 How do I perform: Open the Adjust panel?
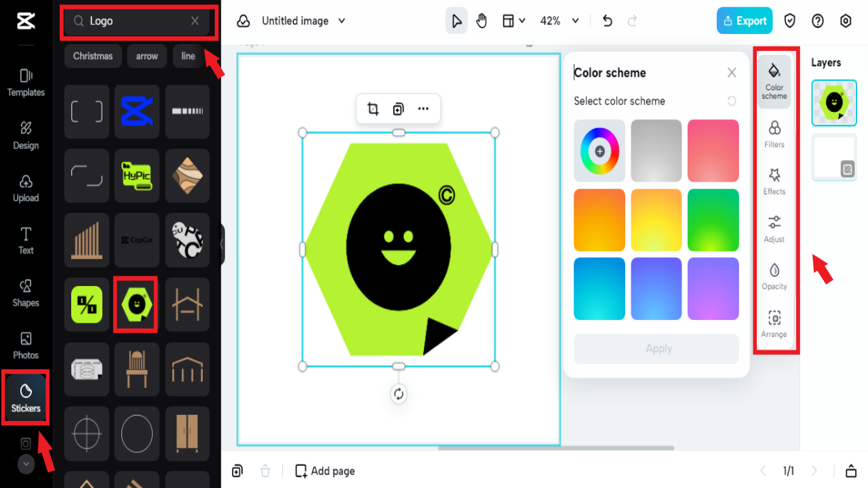tap(774, 229)
